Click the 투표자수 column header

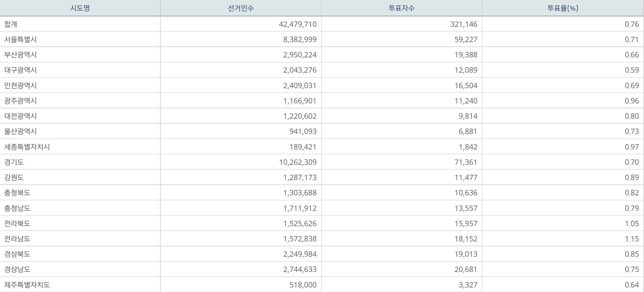[x=401, y=8]
